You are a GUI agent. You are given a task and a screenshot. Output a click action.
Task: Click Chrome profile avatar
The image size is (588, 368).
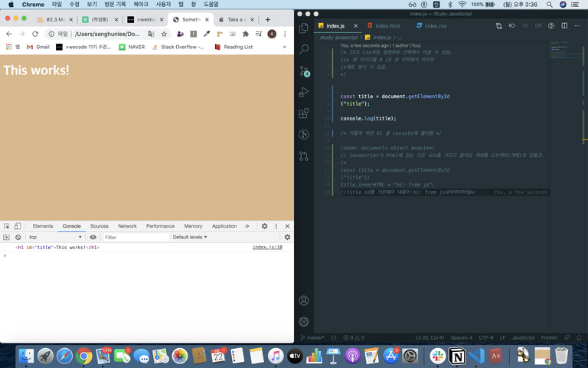pyautogui.click(x=272, y=34)
